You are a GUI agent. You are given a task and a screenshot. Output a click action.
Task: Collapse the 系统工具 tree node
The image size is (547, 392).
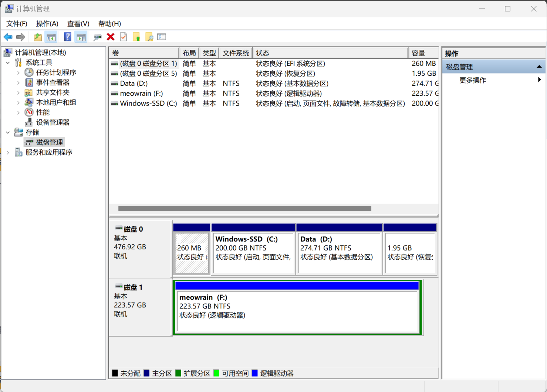pos(8,63)
